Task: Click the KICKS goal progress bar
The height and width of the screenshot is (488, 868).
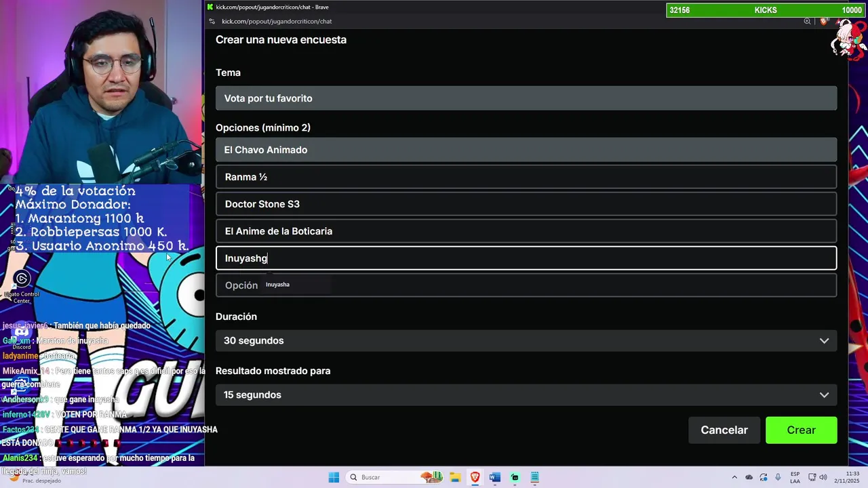Action: [766, 10]
